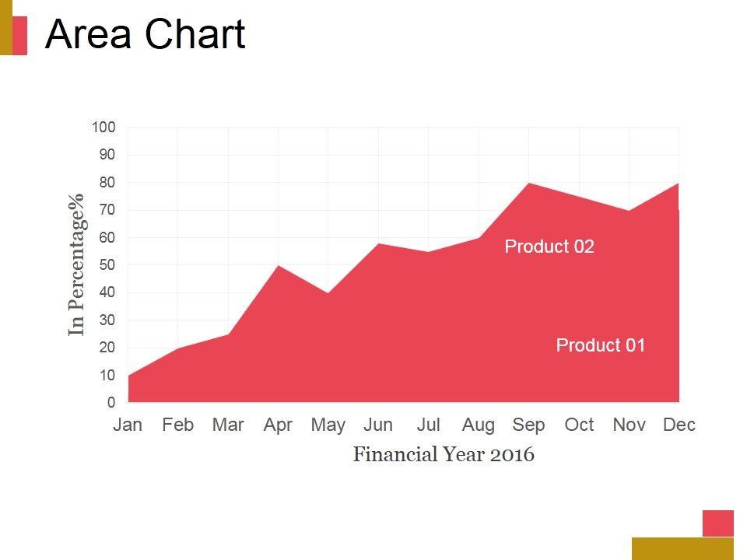Select the red accent bar beside title
The height and width of the screenshot is (560, 747).
pos(20,36)
